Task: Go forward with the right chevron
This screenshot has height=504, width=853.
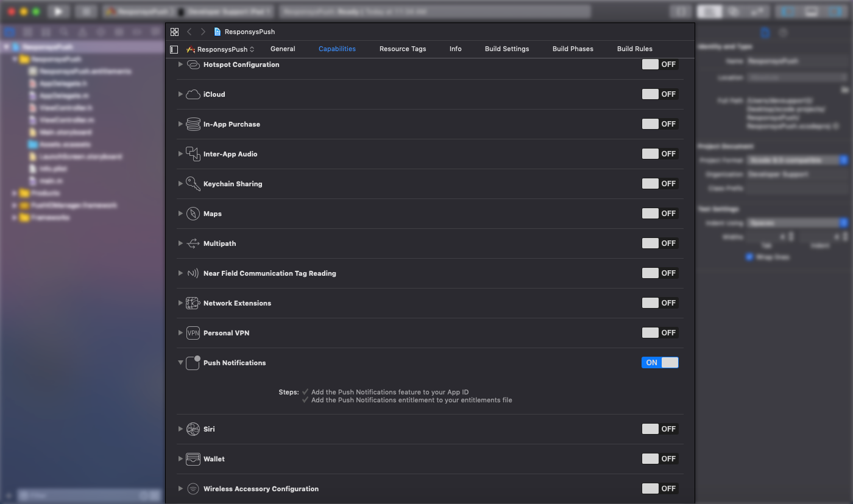Action: pos(203,32)
